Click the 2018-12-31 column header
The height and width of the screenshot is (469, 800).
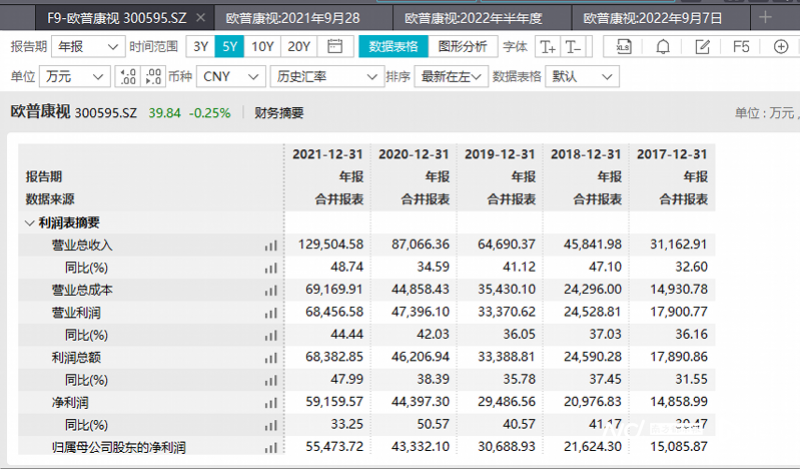586,154
